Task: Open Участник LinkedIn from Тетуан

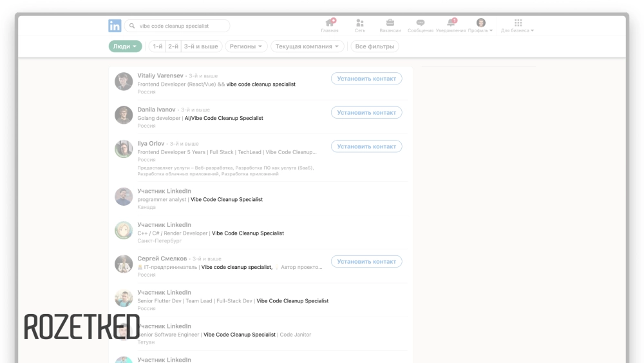Action: (x=164, y=326)
